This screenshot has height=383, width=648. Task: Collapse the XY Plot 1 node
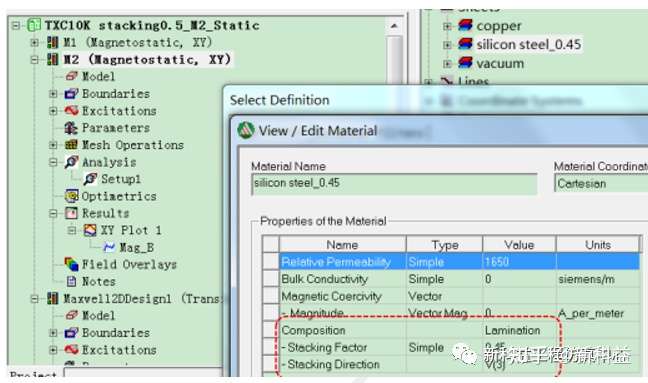[x=72, y=230]
